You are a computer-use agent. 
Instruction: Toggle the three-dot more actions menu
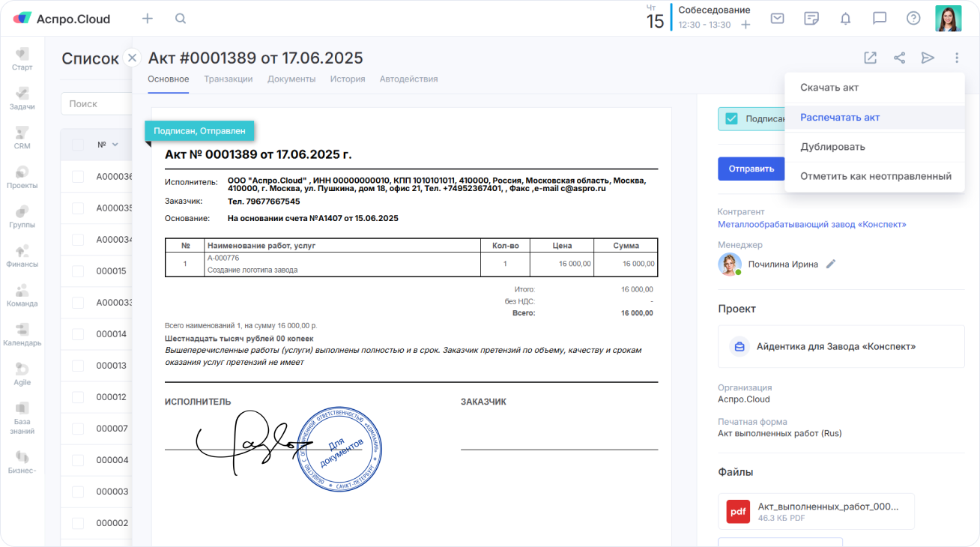[x=957, y=58]
